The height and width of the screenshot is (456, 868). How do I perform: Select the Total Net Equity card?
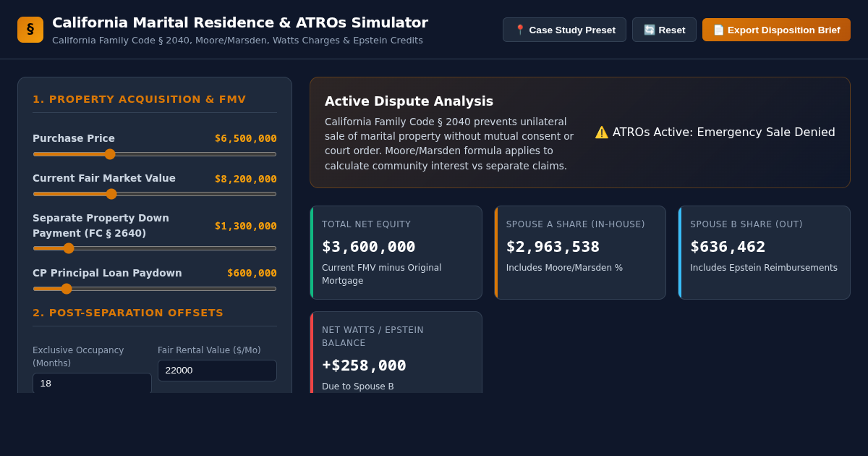396,253
